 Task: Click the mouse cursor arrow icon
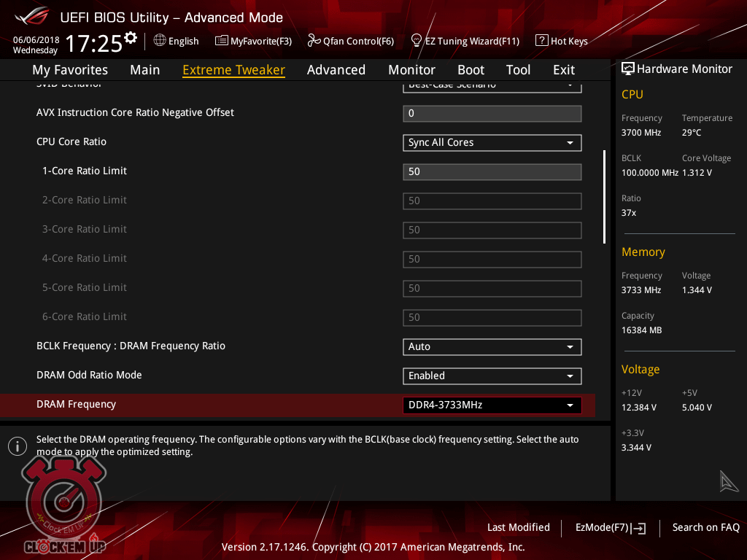click(x=729, y=481)
